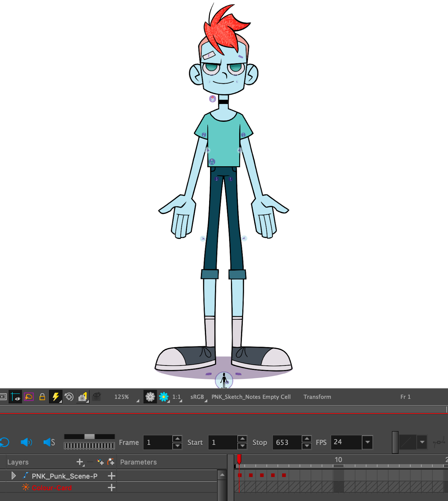Select the Colour-Card layer
This screenshot has width=448, height=501.
[x=52, y=488]
